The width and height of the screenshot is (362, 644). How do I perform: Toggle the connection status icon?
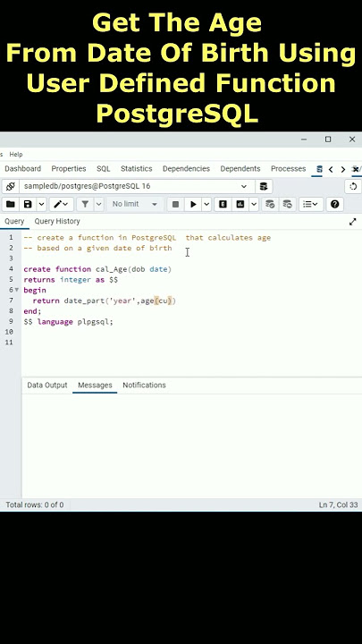(10, 186)
